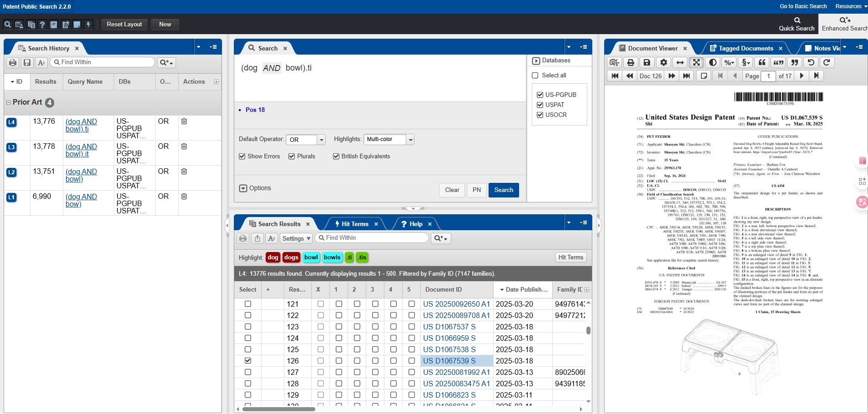868x414 pixels.
Task: Delete L4 search query with trash icon
Action: pyautogui.click(x=184, y=121)
